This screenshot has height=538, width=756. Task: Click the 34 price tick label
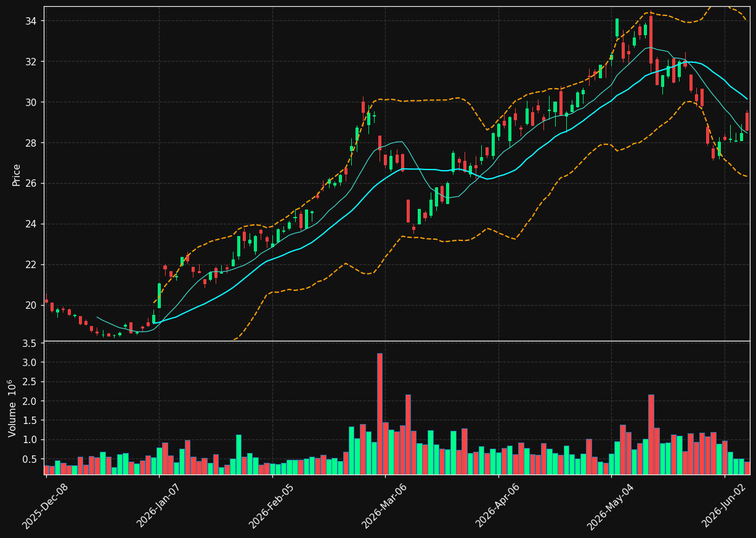click(x=31, y=21)
